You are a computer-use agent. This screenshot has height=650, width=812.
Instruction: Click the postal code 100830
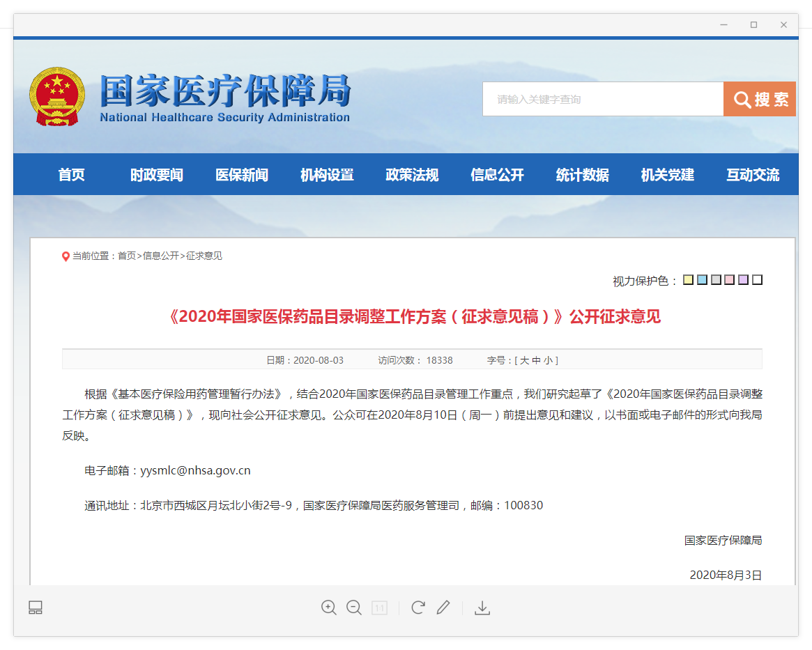(x=523, y=505)
